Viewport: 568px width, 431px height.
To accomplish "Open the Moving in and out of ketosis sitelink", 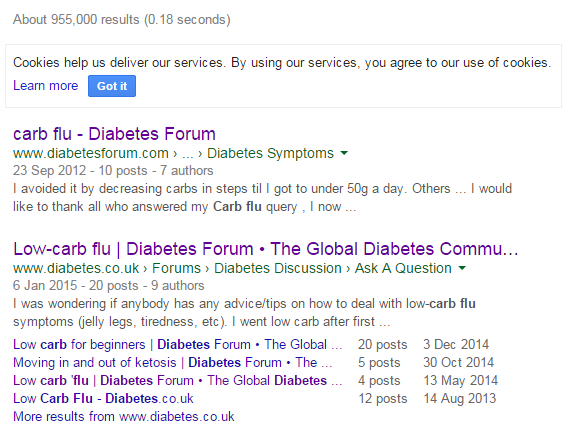I will click(x=173, y=363).
